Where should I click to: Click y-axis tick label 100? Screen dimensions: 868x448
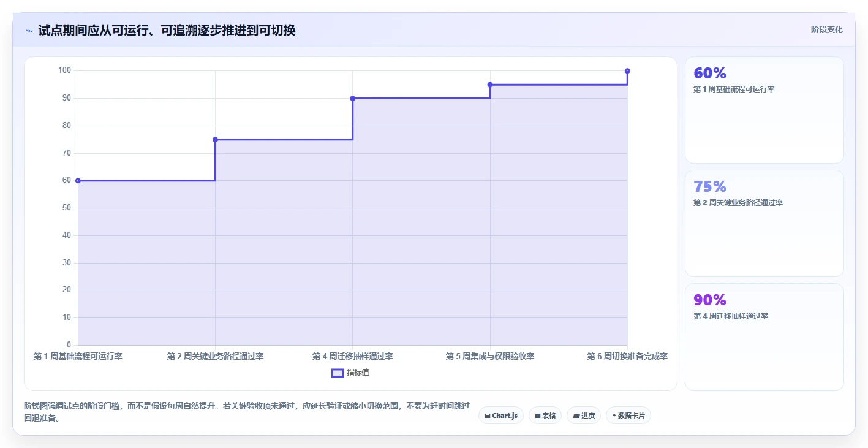pyautogui.click(x=64, y=70)
